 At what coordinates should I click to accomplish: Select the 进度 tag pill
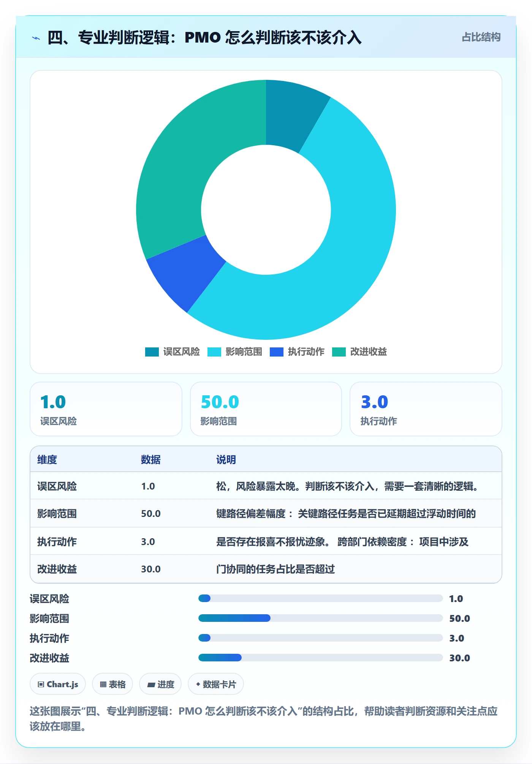click(x=160, y=684)
